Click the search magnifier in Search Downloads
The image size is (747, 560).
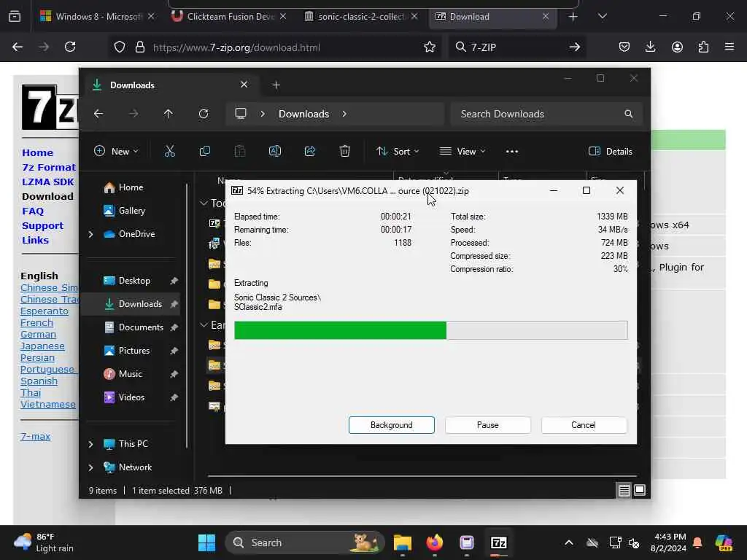[x=629, y=114]
